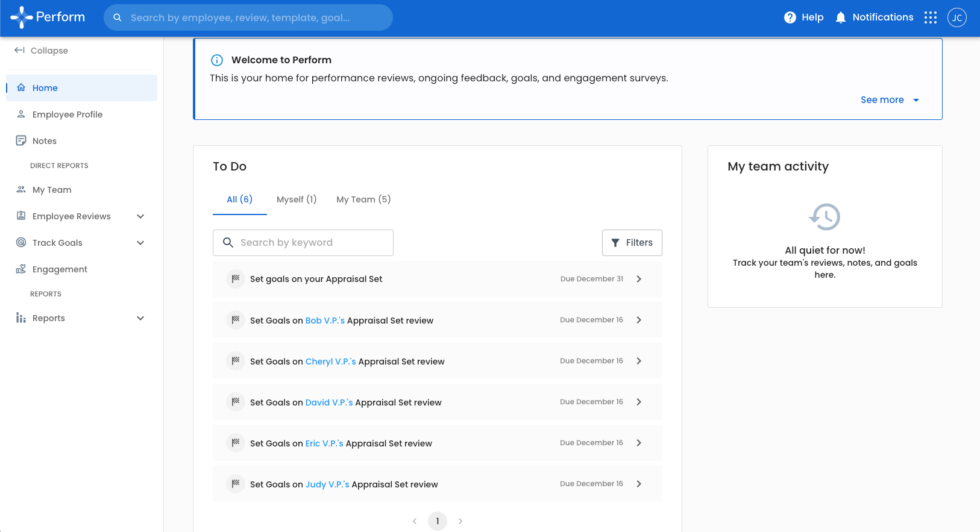Click the info icon in welcome banner

coord(217,60)
